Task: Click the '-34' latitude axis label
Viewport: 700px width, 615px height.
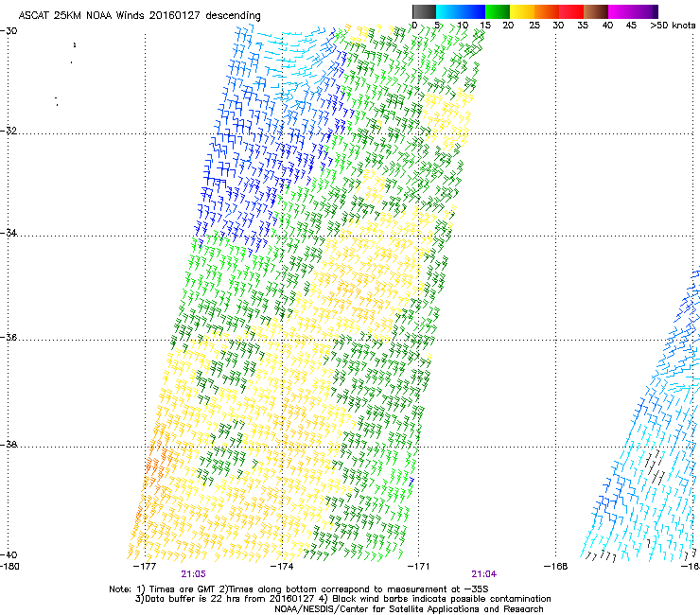Action: tap(9, 233)
